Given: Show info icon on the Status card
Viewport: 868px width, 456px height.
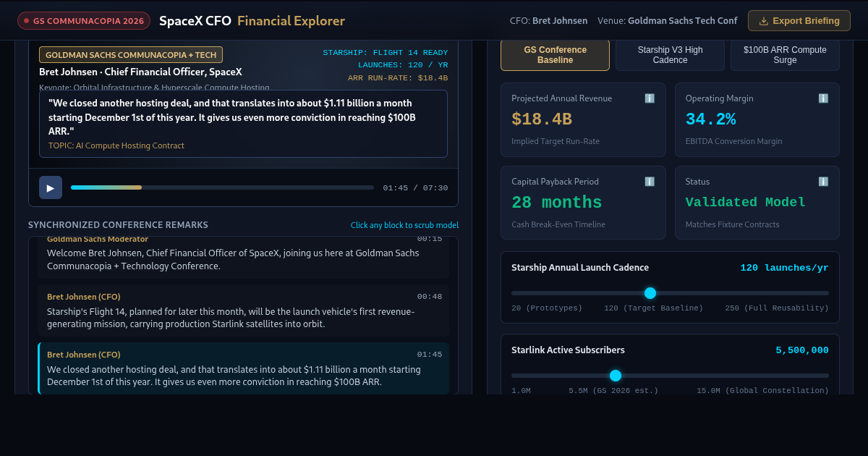Looking at the screenshot, I should [x=823, y=182].
